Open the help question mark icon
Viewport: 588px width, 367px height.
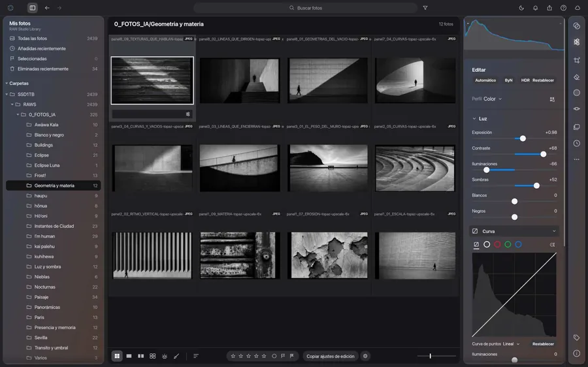pyautogui.click(x=563, y=7)
